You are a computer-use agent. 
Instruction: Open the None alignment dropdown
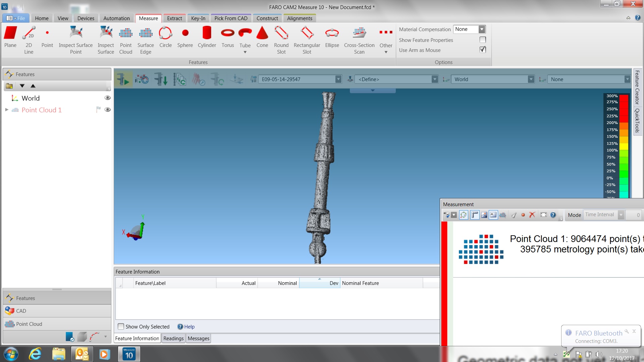point(627,79)
